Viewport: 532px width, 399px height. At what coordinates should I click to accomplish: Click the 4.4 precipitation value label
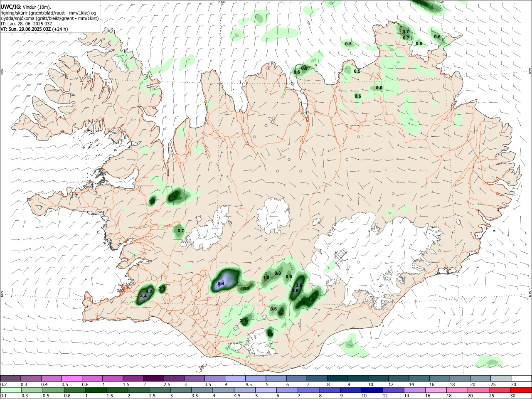(x=143, y=296)
